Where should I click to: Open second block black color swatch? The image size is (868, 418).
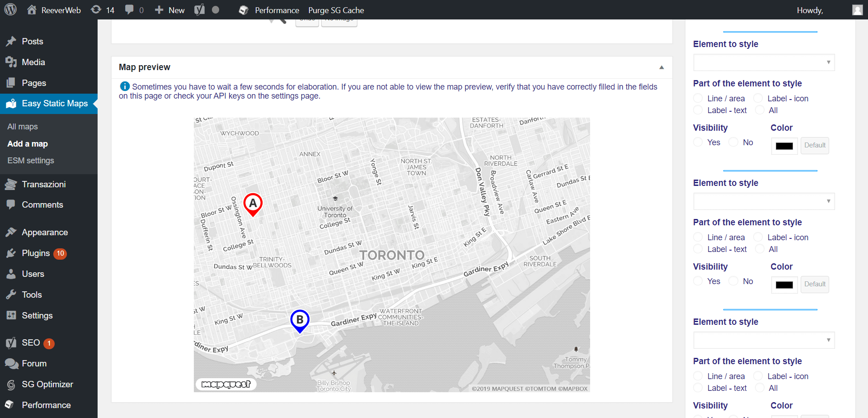coord(784,285)
